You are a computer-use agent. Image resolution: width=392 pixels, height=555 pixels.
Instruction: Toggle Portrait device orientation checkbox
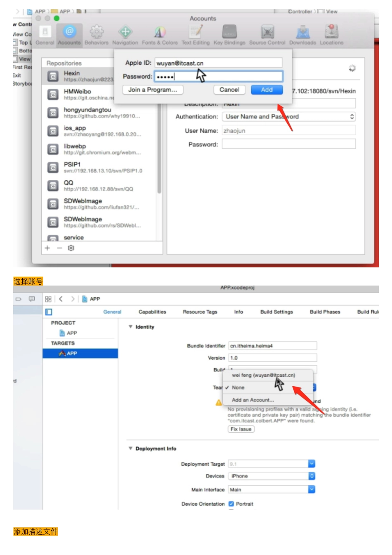[x=231, y=504]
